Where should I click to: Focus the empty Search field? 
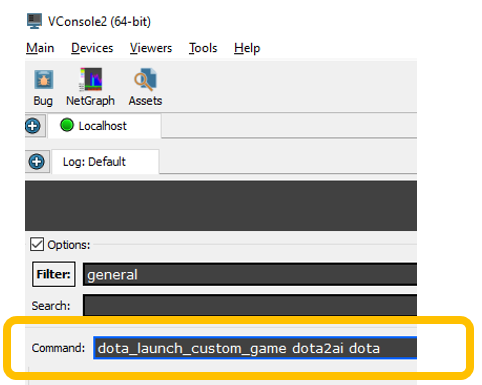pos(250,305)
